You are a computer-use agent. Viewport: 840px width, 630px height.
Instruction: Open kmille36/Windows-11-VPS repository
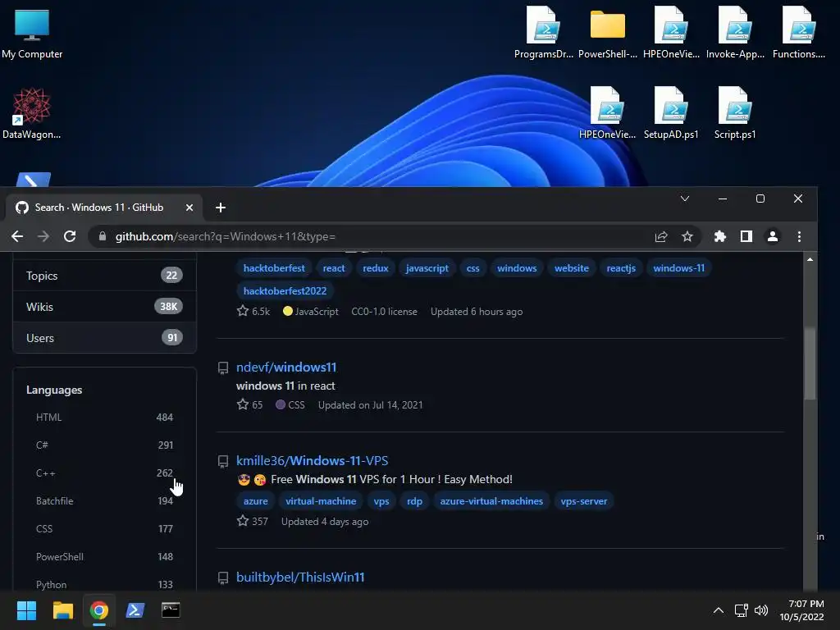(x=312, y=461)
